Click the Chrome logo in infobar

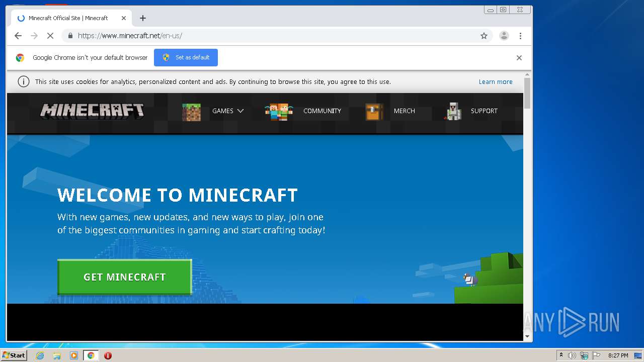(x=20, y=58)
